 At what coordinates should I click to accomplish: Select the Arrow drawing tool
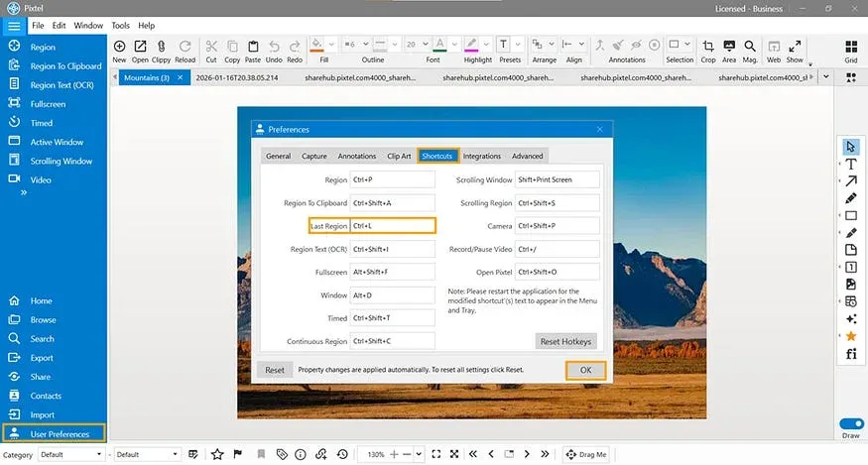coord(851,181)
